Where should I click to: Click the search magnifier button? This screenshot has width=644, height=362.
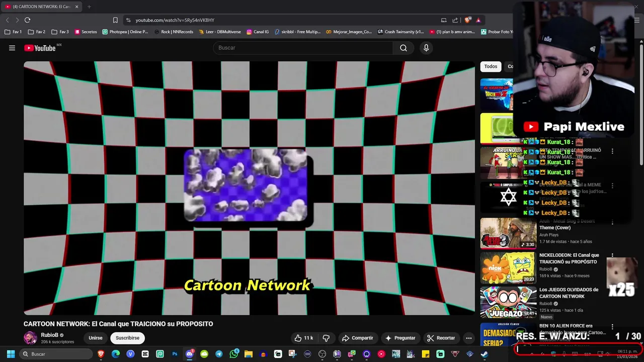pos(404,48)
